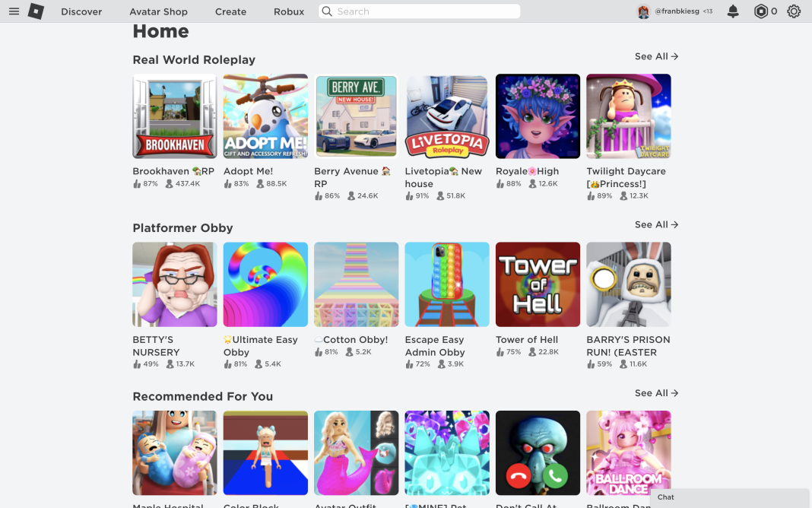This screenshot has height=508, width=812.
Task: Open the notifications bell
Action: click(733, 11)
